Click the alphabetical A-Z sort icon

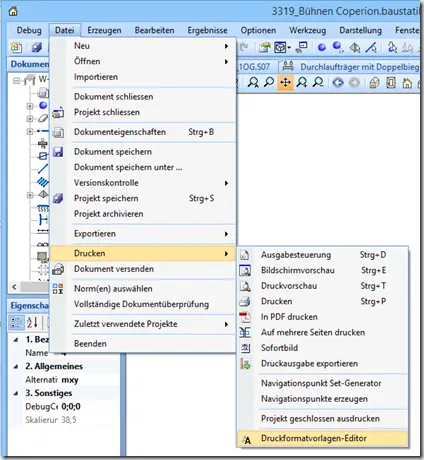pos(32,322)
